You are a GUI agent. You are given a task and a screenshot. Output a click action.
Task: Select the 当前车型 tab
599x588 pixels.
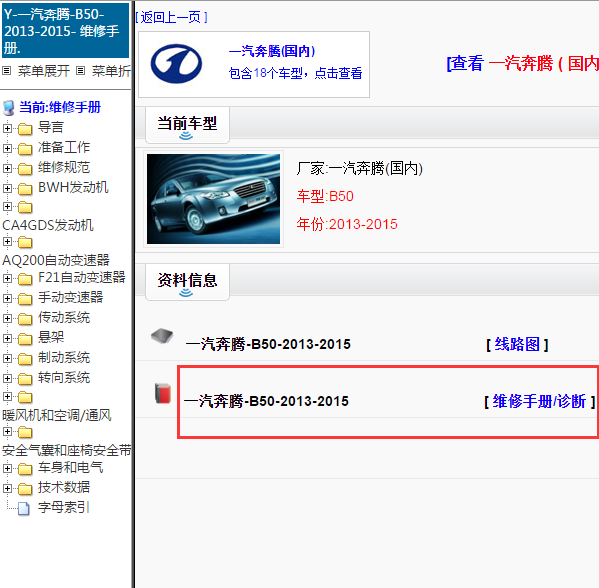(x=187, y=125)
